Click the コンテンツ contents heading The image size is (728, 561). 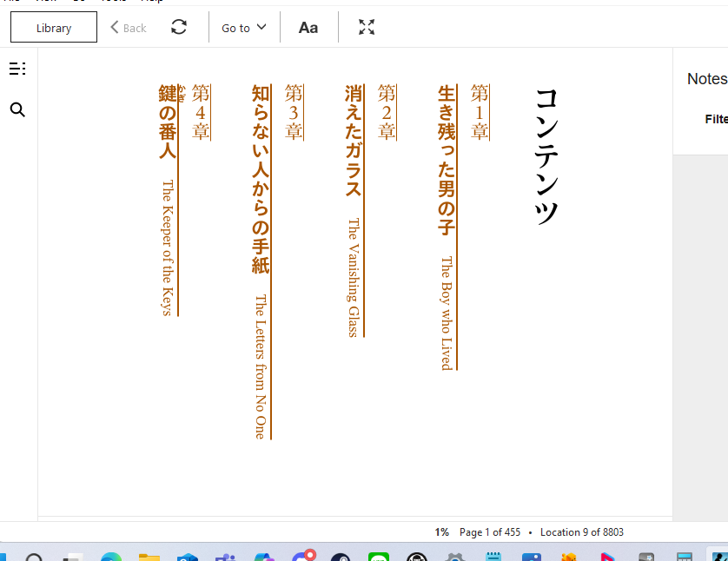pos(546,157)
